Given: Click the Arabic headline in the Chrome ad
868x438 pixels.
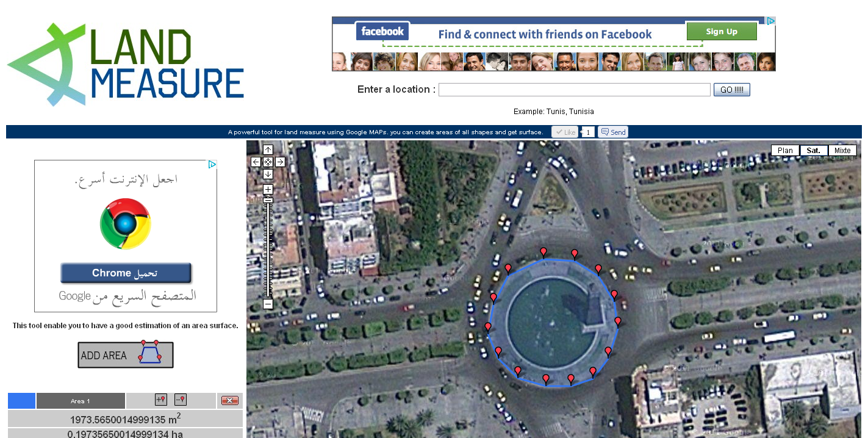Looking at the screenshot, I should 126,179.
